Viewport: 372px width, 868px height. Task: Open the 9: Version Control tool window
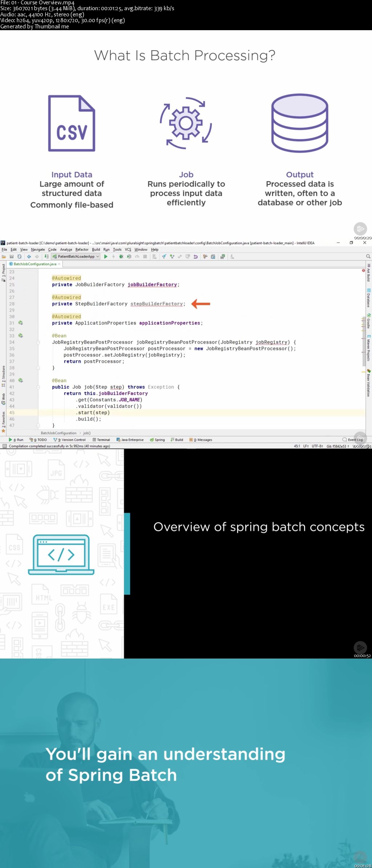click(x=70, y=440)
